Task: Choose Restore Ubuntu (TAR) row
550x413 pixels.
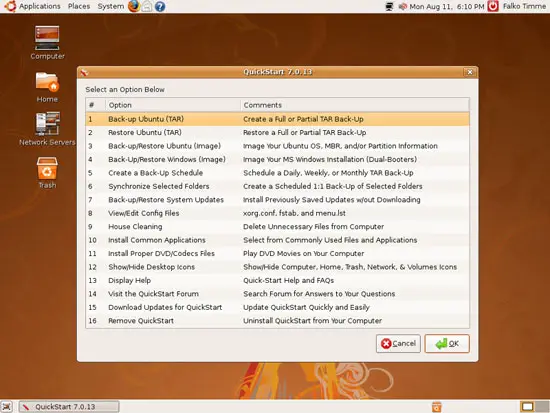Action: (x=277, y=133)
